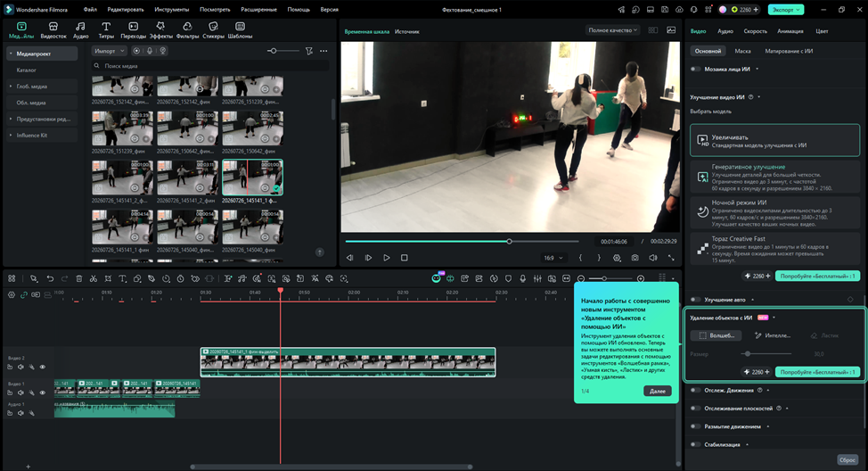Switch to the Скорость tab
Viewport: 868px width, 471px height.
[x=755, y=31]
